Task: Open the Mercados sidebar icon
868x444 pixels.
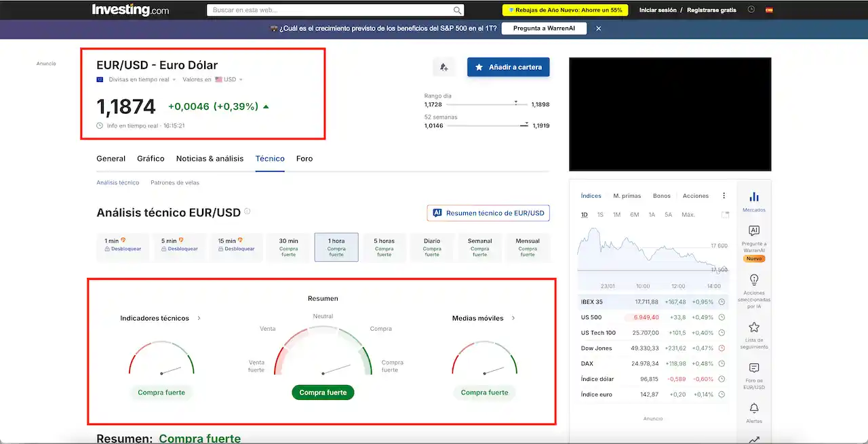Action: (x=754, y=201)
